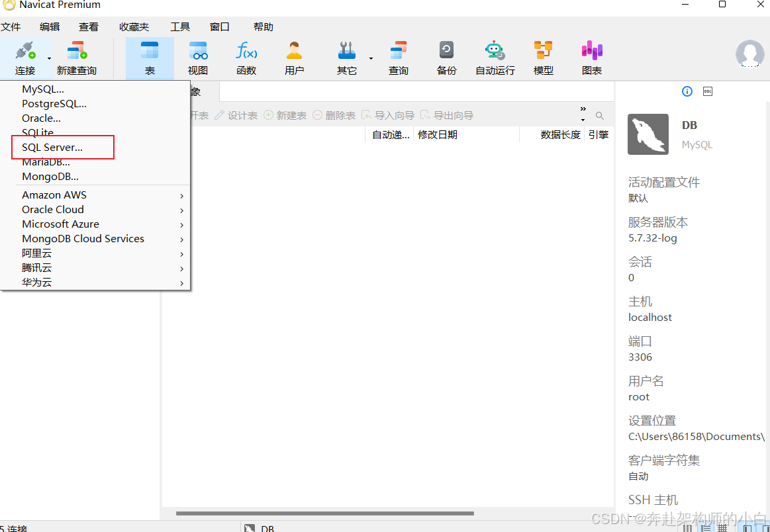This screenshot has height=532, width=770.
Task: Open the 视图 (View) objects icon
Action: 198,58
